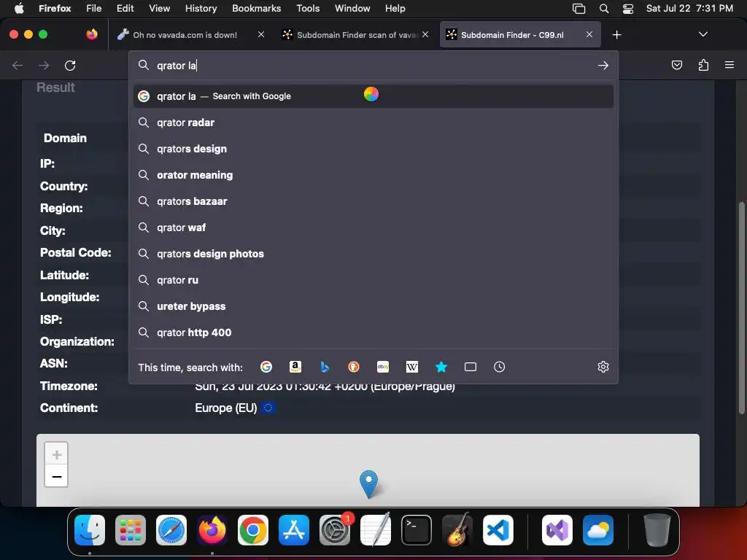Click the 'Europe (EU)' continent value

point(226,408)
